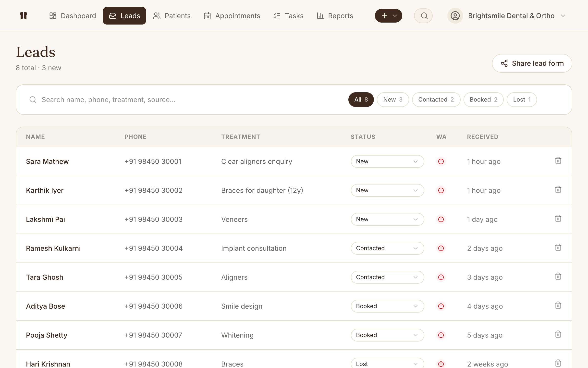
Task: Click WhatsApp alert icon for Pooja Shetty
Action: 441,335
